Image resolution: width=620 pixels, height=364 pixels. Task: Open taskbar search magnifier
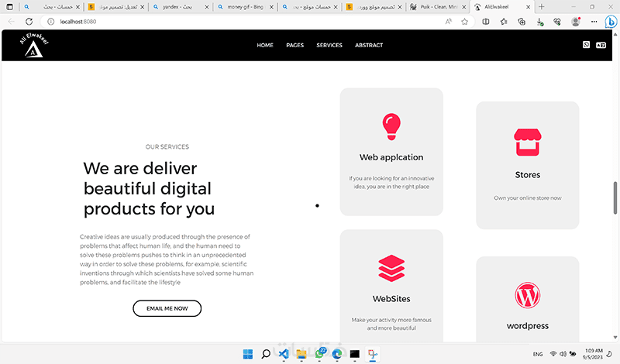(266, 354)
